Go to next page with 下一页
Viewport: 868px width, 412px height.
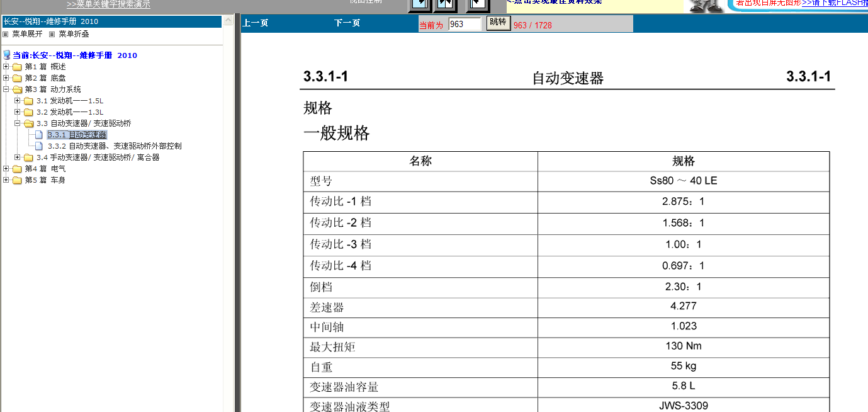click(x=347, y=23)
